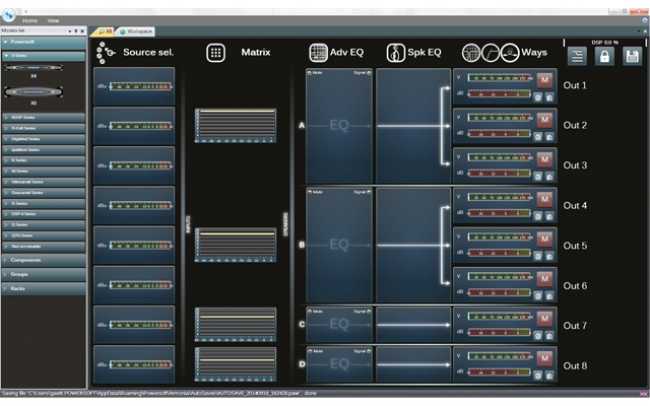Expand the Powersoft section in model list

coord(44,42)
